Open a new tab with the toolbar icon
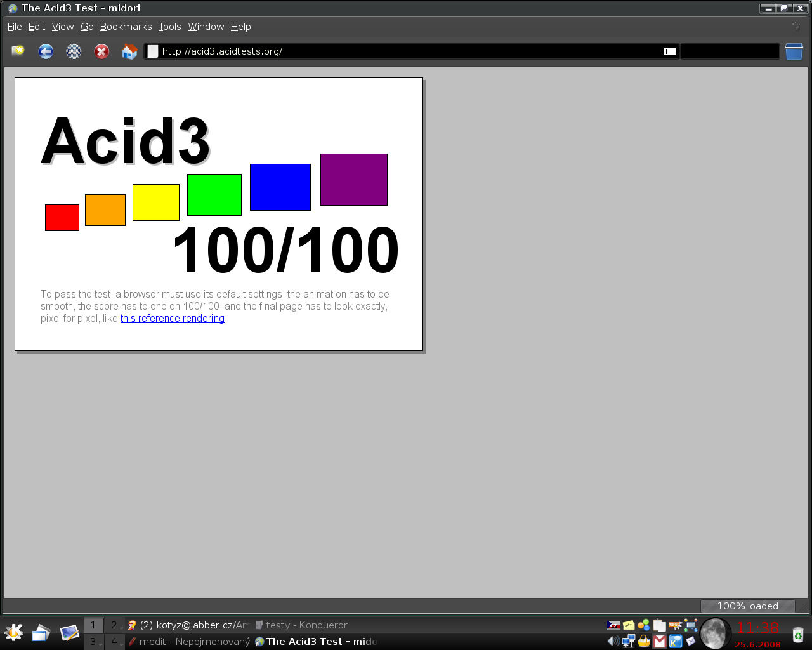Image resolution: width=812 pixels, height=650 pixels. point(18,51)
